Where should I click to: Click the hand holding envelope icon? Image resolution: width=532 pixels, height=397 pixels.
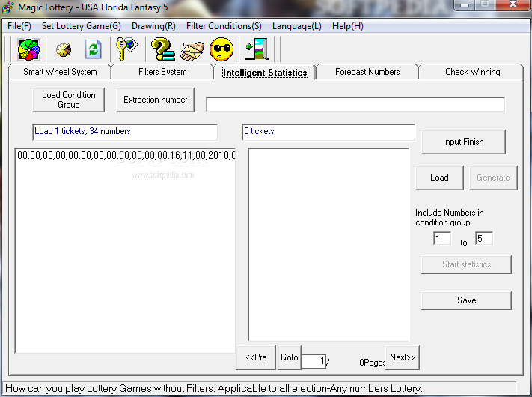click(x=192, y=51)
